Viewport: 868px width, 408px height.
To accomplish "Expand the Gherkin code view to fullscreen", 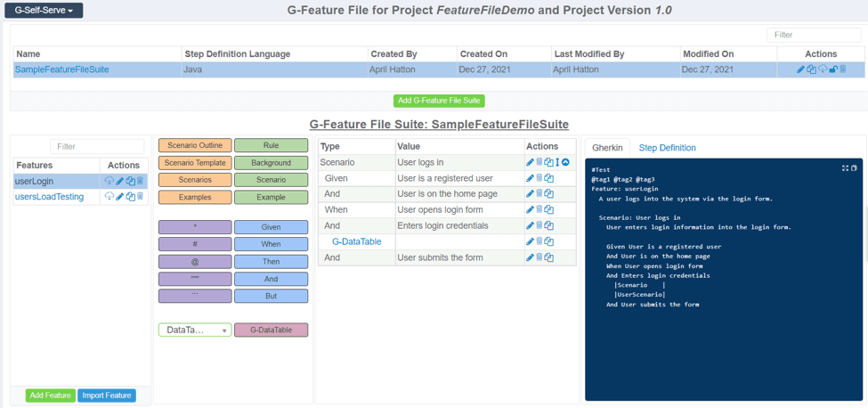I will pyautogui.click(x=845, y=167).
